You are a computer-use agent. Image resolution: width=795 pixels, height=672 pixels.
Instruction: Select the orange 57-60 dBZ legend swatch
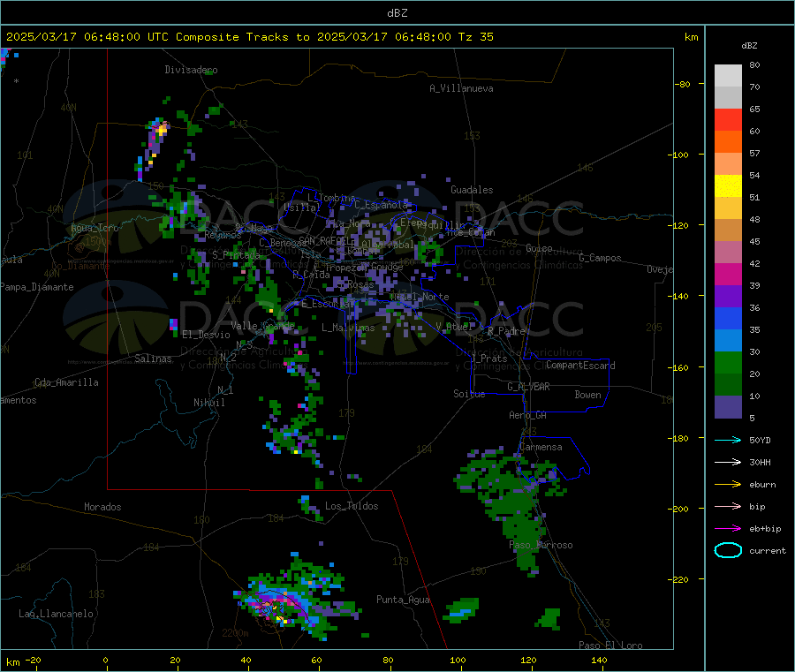(x=728, y=142)
